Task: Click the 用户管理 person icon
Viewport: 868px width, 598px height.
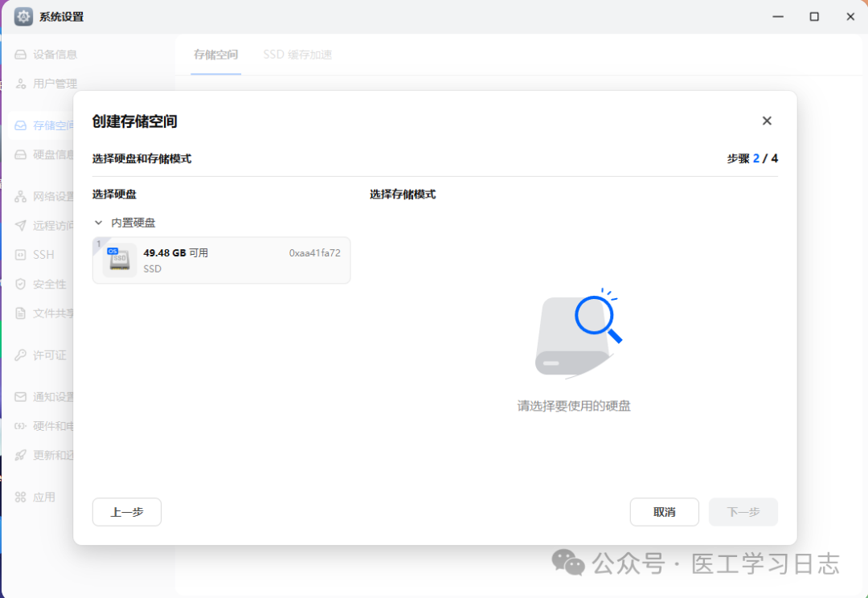Action: coord(20,84)
